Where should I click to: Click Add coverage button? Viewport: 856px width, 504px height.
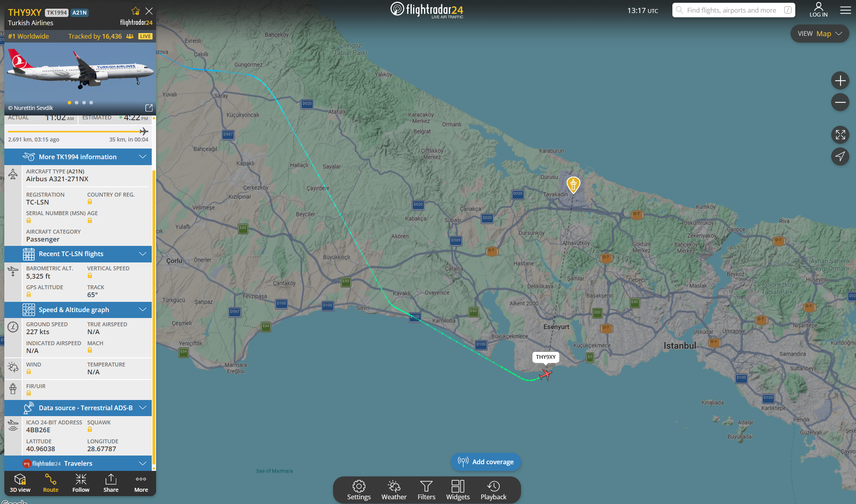point(486,462)
